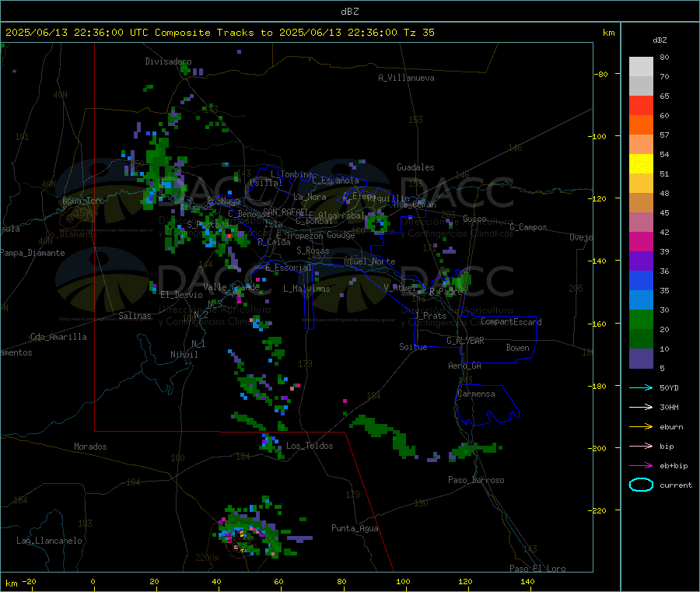The image size is (700, 592).
Task: Click the Punta_Agua map label
Action: pos(355,528)
